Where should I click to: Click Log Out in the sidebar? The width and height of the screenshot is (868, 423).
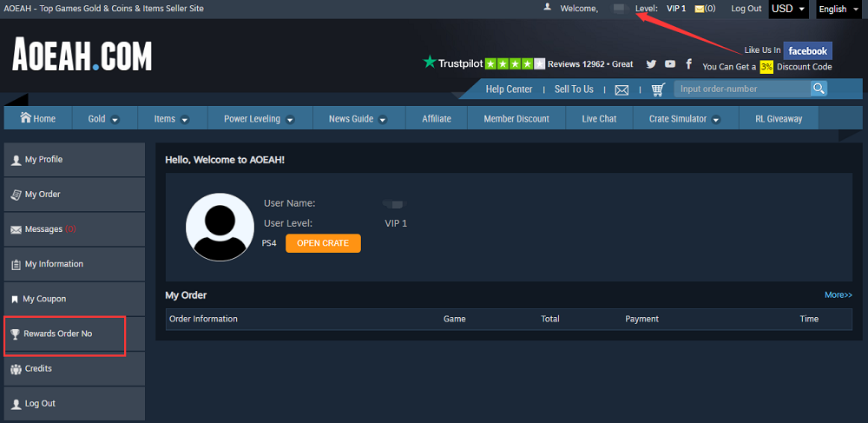[74, 404]
